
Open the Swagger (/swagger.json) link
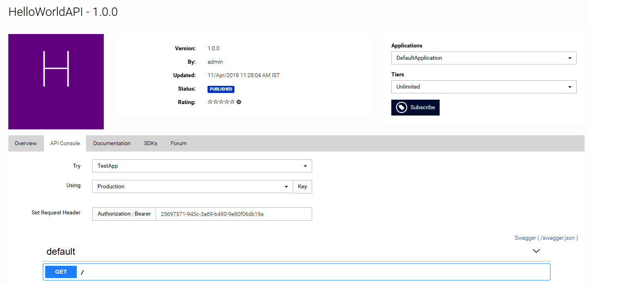click(546, 238)
